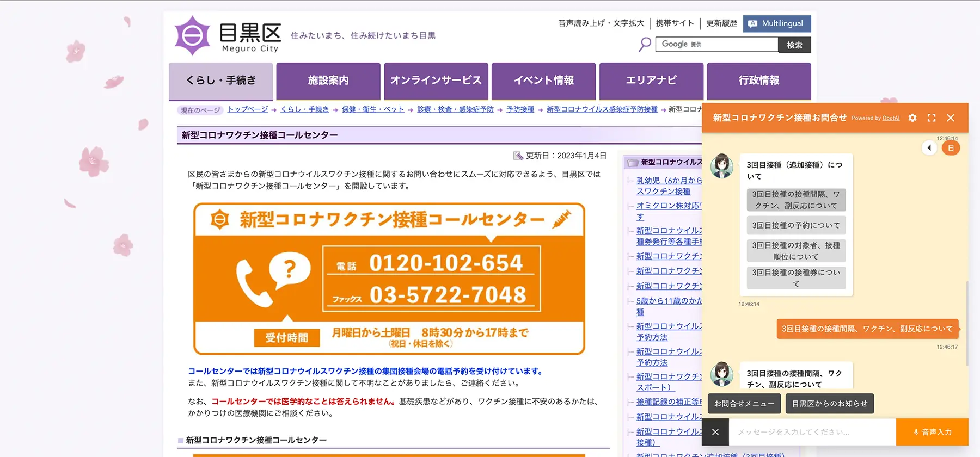Click 目黒区からのお知らせ button
980x457 pixels.
[x=830, y=404]
